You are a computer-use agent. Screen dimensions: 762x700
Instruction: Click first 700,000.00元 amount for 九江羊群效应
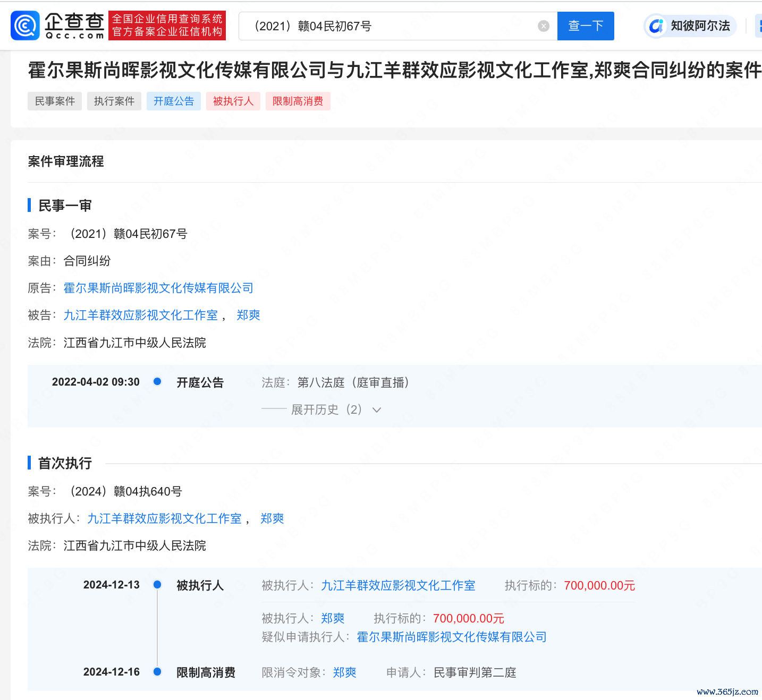599,585
